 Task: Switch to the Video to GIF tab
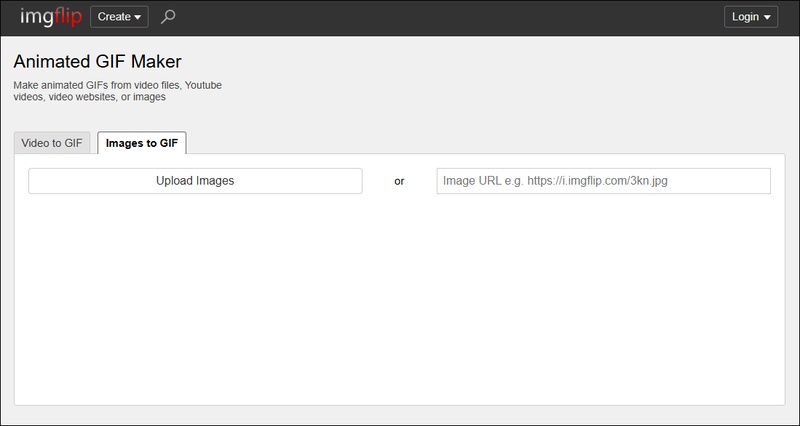point(52,143)
